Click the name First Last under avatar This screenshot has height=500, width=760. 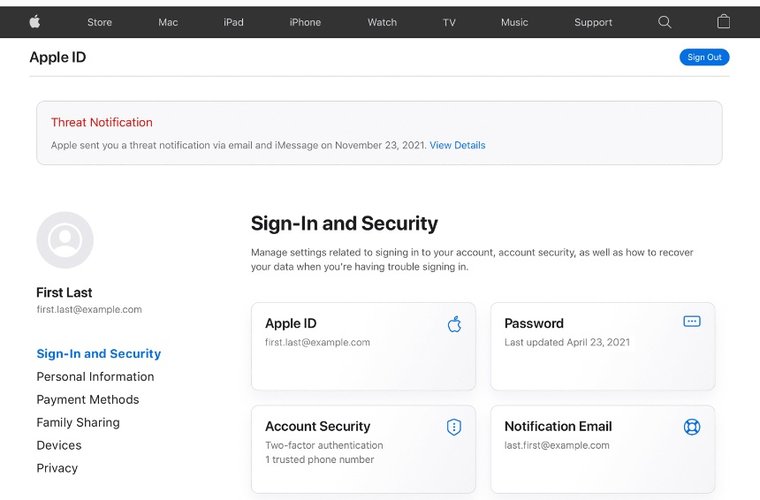coord(64,293)
